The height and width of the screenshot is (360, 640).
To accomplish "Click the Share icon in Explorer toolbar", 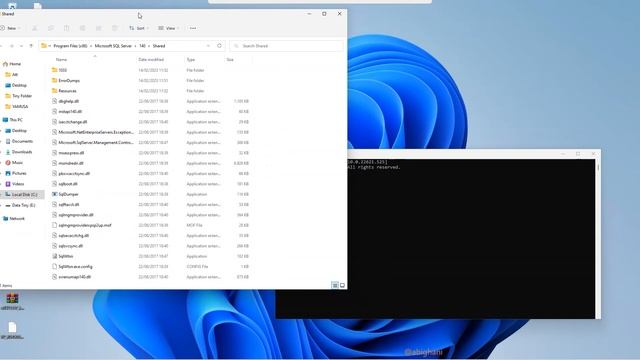I will click(99, 28).
